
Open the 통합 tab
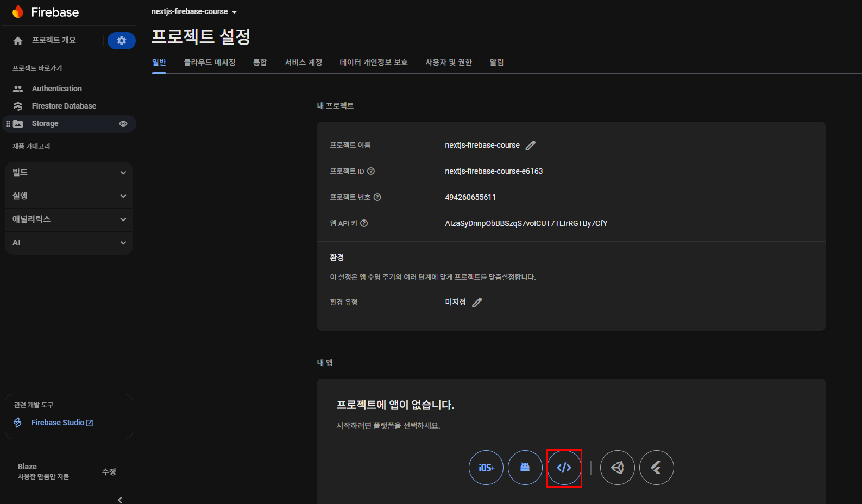click(x=260, y=62)
